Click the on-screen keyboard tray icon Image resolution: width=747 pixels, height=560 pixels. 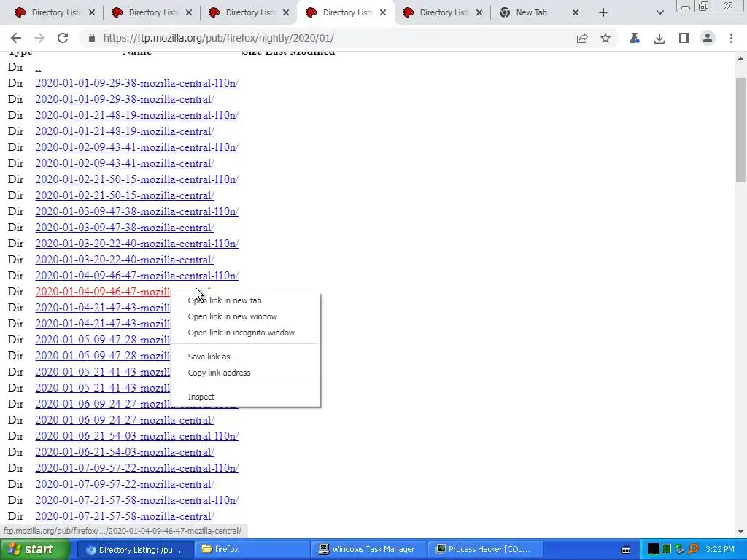click(626, 550)
